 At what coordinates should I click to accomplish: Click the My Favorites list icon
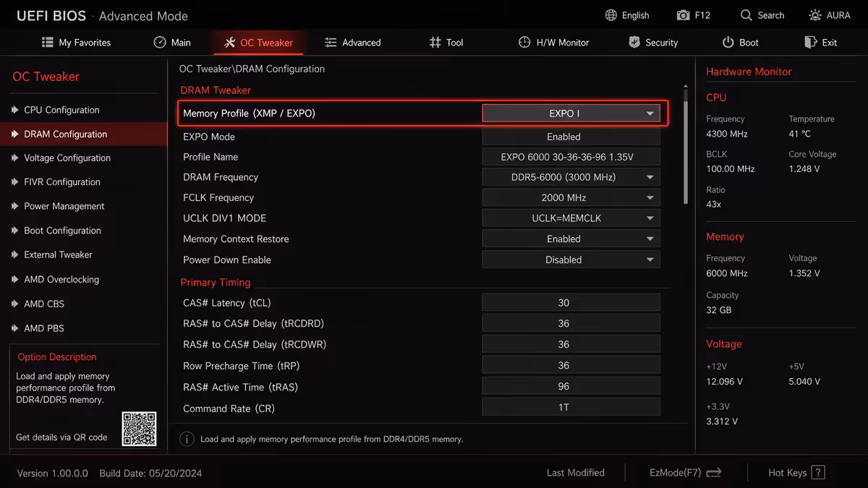point(48,43)
